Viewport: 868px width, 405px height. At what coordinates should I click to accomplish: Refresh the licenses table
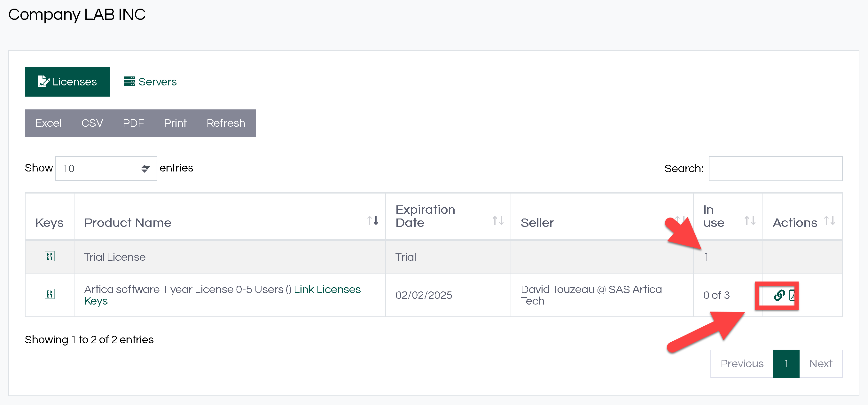tap(226, 123)
